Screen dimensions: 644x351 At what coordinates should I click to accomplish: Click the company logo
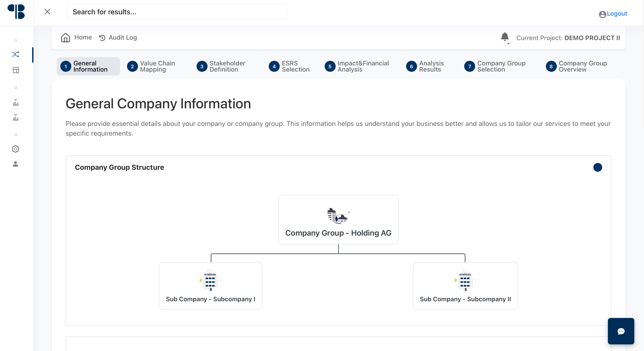(16, 12)
